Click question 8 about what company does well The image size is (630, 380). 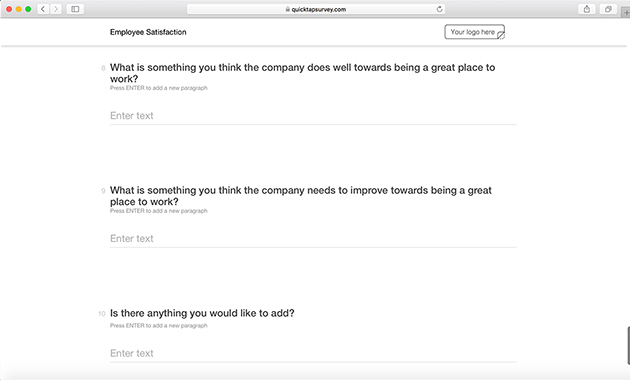pos(302,73)
